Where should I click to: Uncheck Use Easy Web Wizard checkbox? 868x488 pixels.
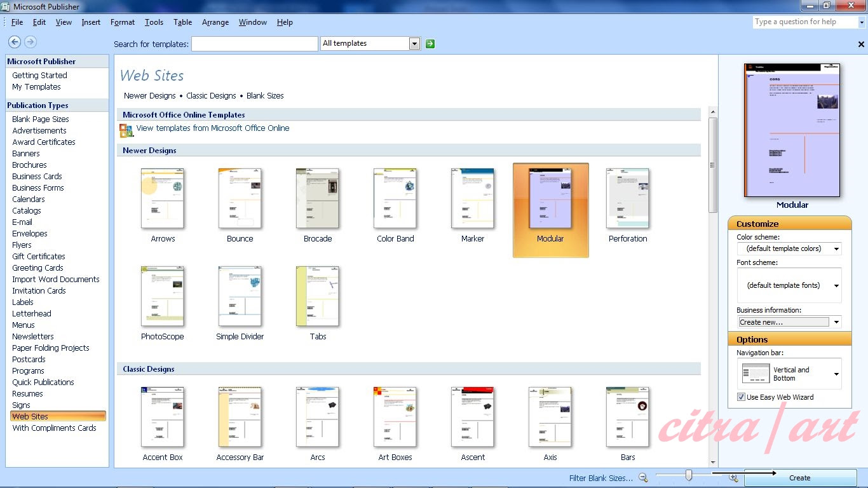[x=741, y=397]
